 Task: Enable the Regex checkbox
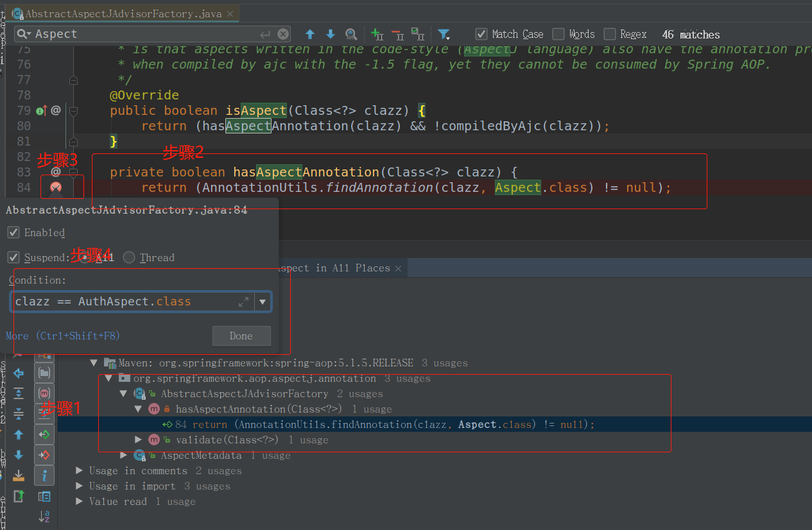(610, 34)
